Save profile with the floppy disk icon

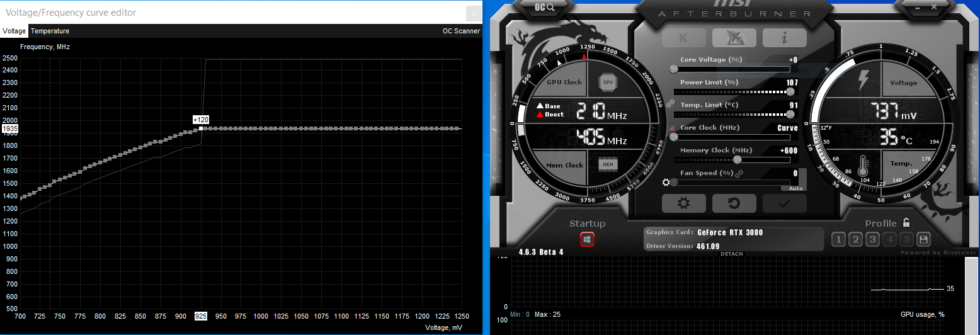[x=924, y=239]
